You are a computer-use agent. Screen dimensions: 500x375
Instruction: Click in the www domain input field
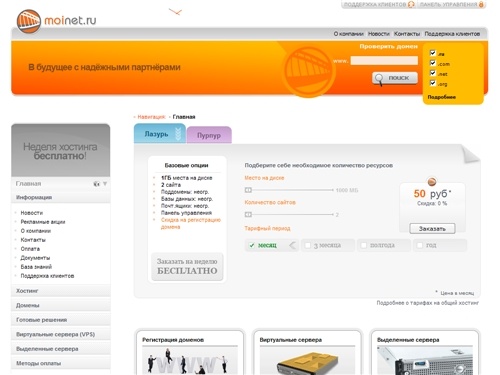(384, 61)
